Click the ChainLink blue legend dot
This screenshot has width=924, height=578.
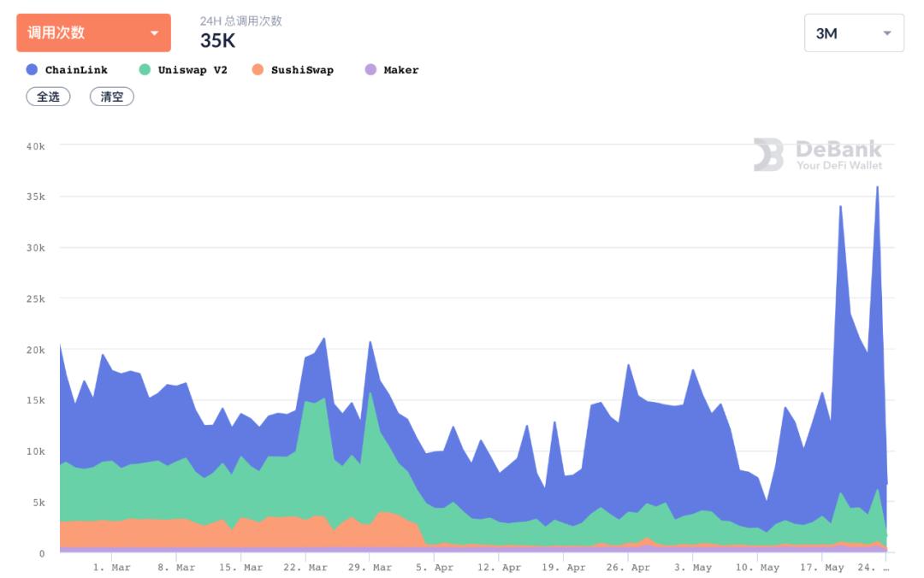33,70
